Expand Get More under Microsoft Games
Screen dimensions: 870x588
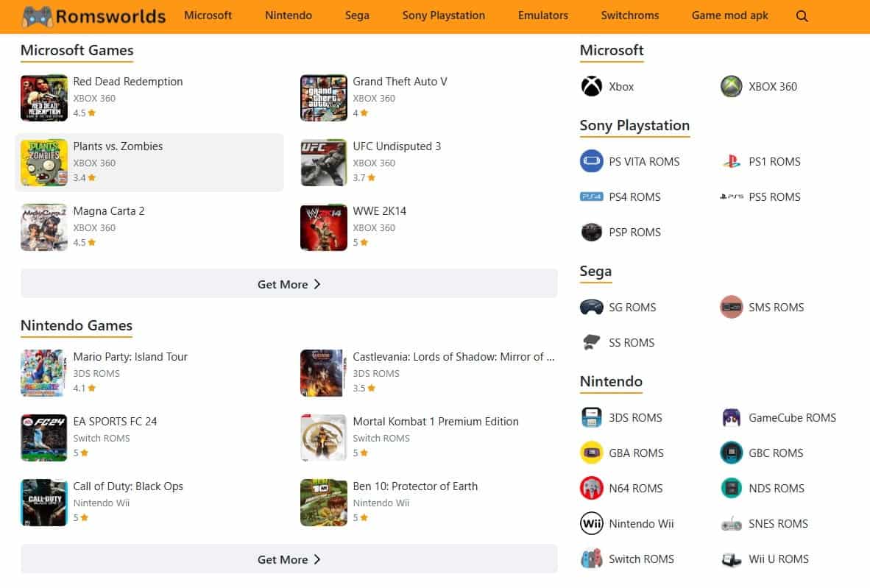coord(289,284)
